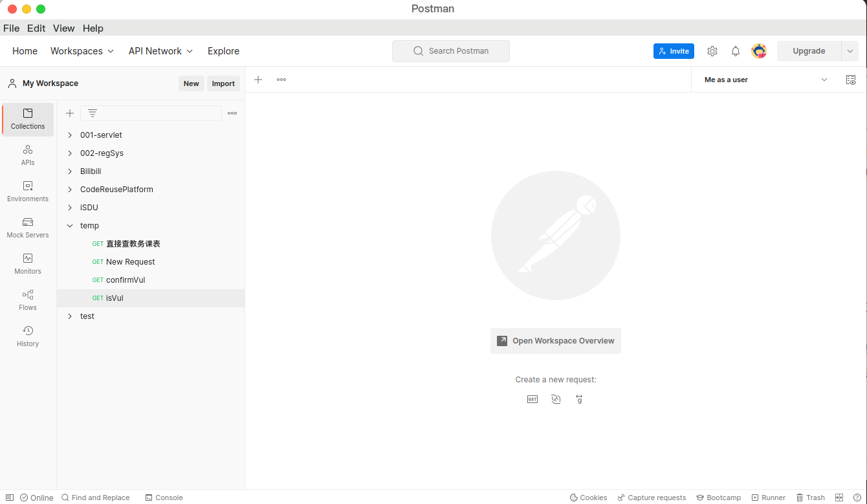Click the Search Postman field
This screenshot has height=504, width=867.
point(451,51)
